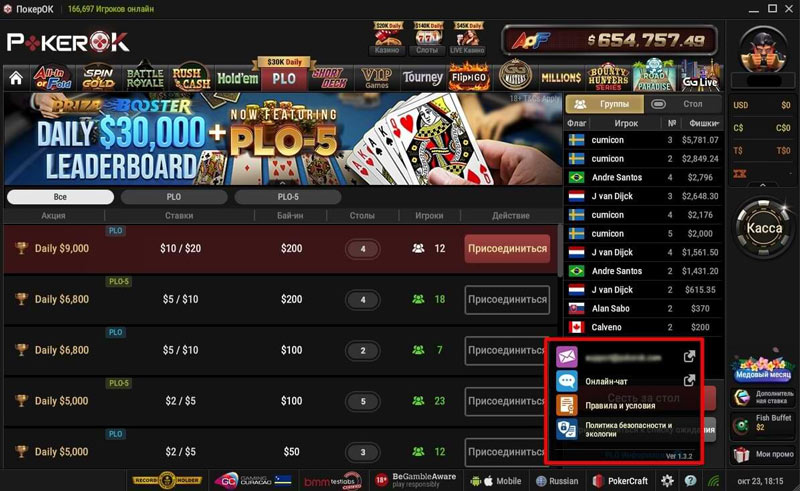
Task: Open the Hold'em game tab
Action: click(237, 79)
